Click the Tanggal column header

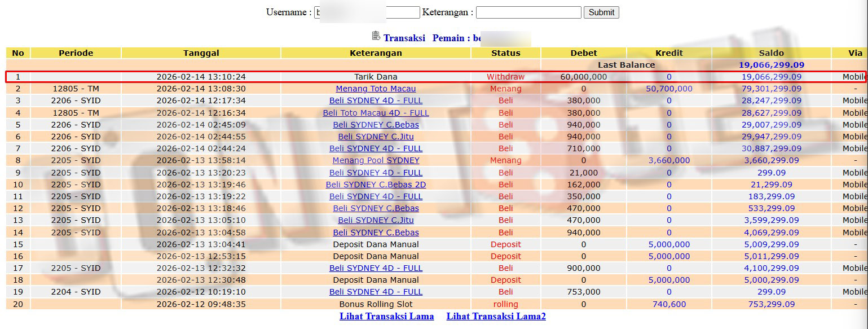(x=201, y=53)
